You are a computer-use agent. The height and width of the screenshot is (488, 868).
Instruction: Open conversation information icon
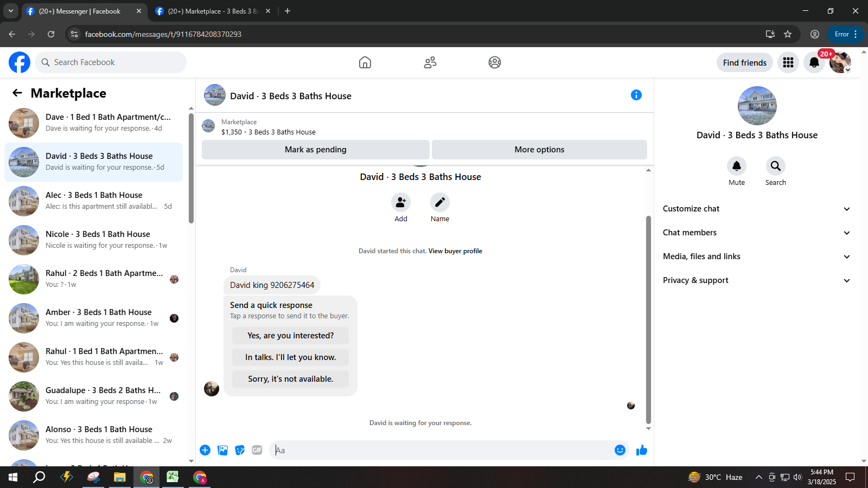[x=636, y=95]
